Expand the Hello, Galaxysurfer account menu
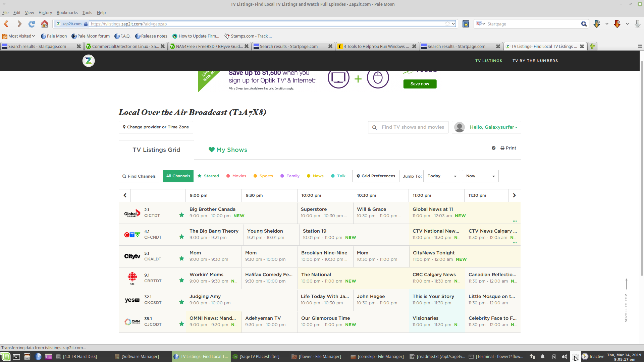This screenshot has width=644, height=362. pos(493,127)
